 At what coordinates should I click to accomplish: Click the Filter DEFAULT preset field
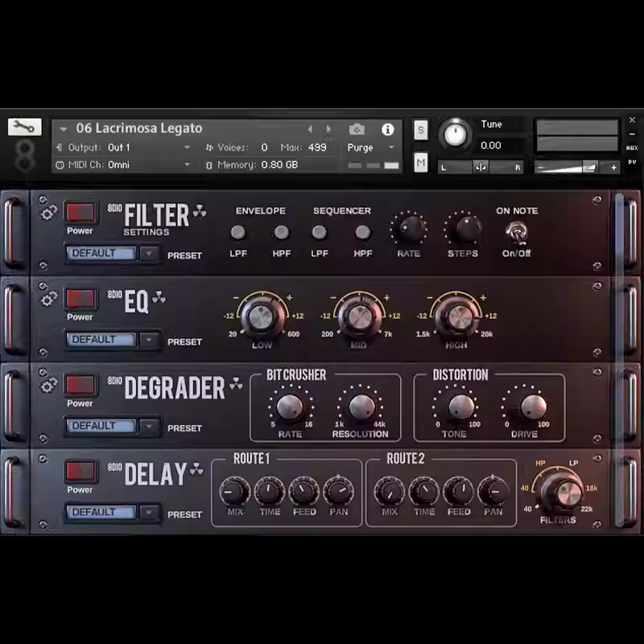(101, 253)
